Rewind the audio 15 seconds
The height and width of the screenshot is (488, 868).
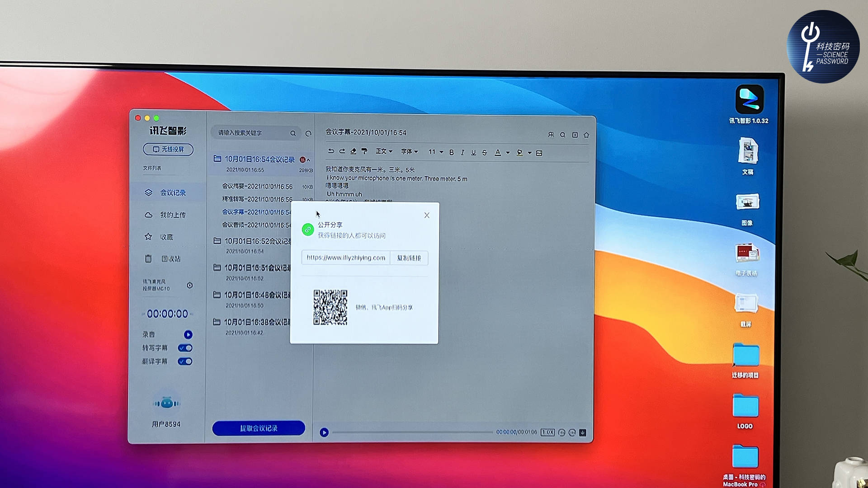pyautogui.click(x=561, y=432)
